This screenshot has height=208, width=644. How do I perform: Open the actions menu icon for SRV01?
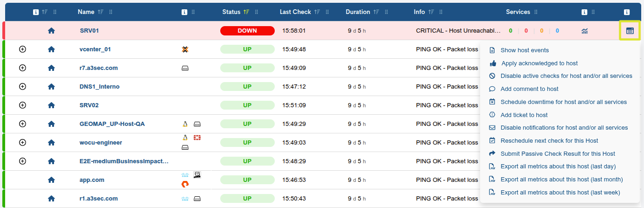click(630, 31)
